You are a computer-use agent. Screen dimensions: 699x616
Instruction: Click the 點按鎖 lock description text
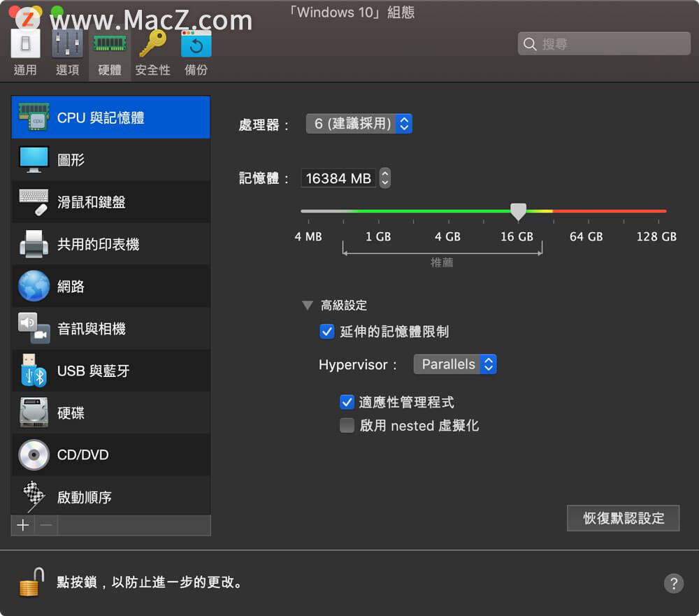click(x=150, y=582)
